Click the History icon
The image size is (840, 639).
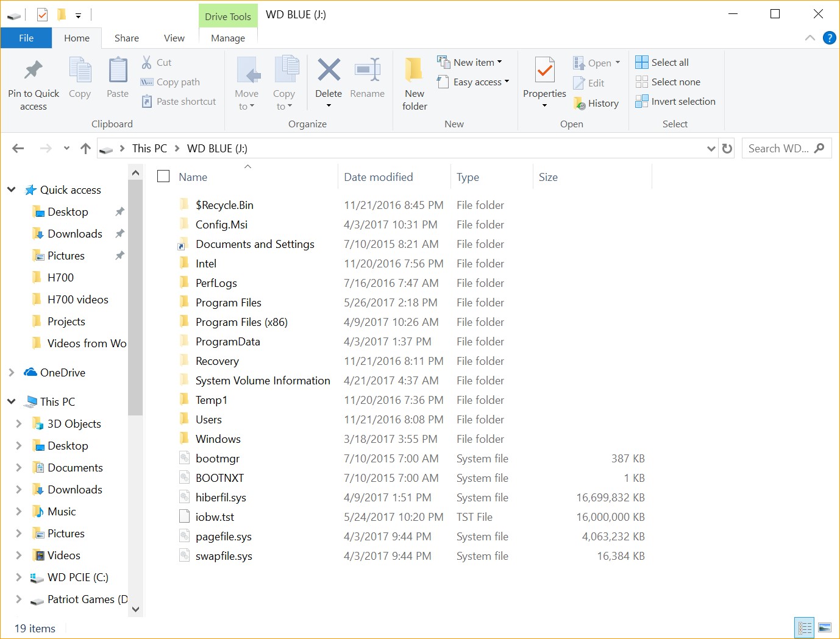point(580,104)
